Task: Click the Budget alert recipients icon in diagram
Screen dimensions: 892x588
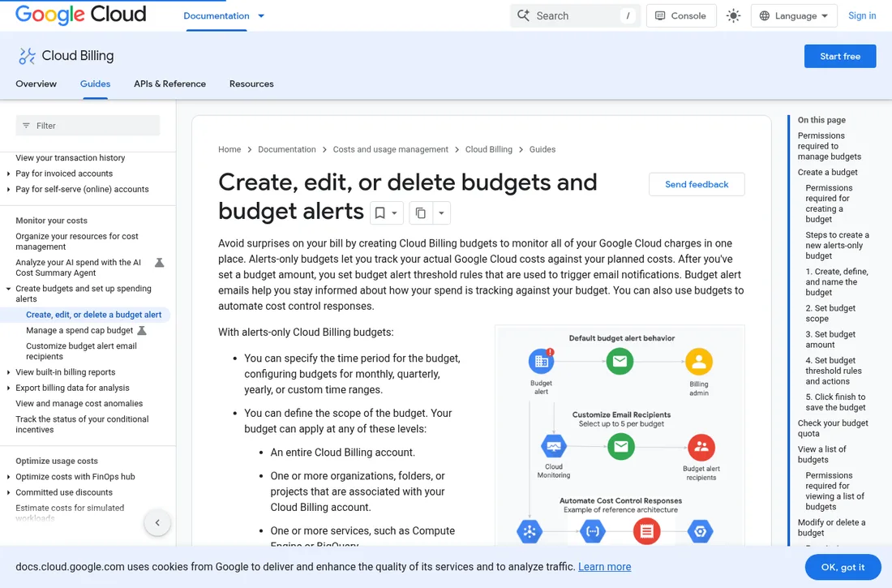Action: coord(701,448)
